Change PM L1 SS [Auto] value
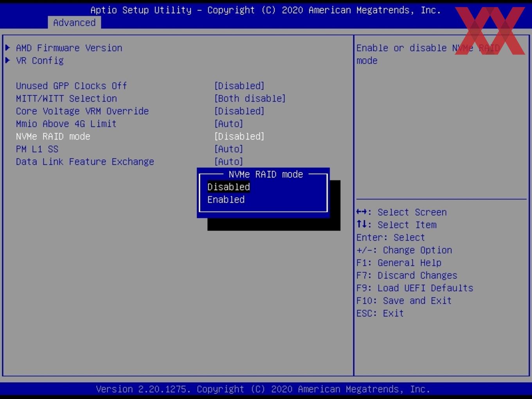Image resolution: width=532 pixels, height=399 pixels. 229,149
